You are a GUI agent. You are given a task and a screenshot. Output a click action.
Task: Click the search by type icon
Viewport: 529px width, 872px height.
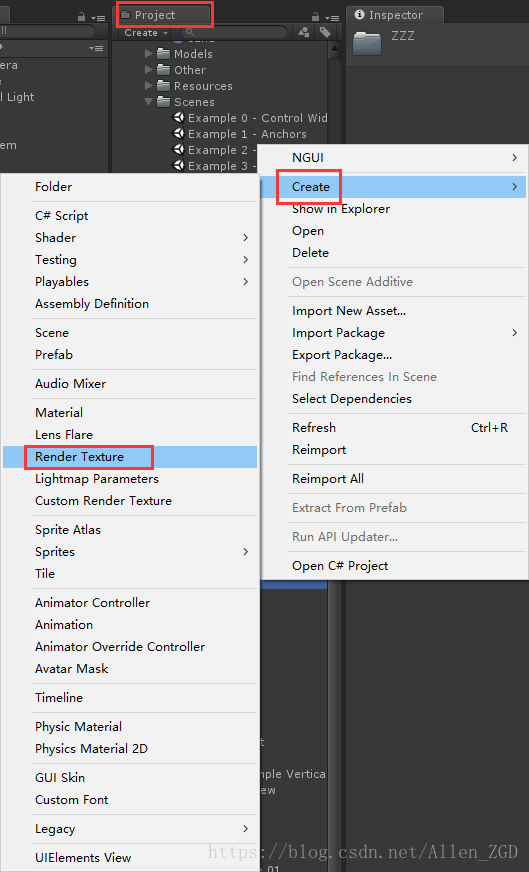coord(304,32)
